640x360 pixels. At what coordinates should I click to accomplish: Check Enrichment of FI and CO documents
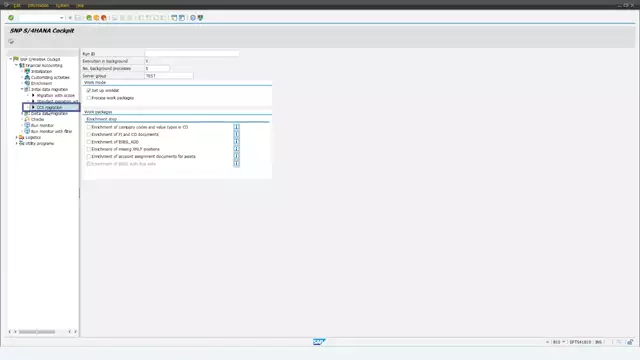click(89, 134)
